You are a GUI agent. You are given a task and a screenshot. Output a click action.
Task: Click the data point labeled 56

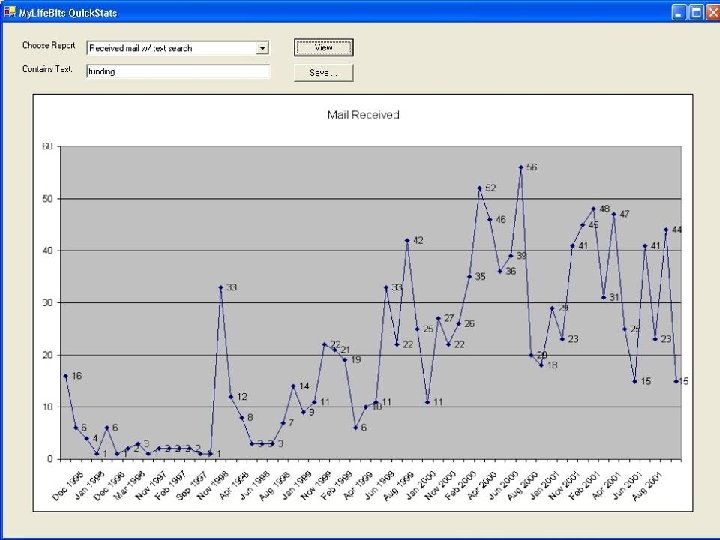pyautogui.click(x=521, y=168)
